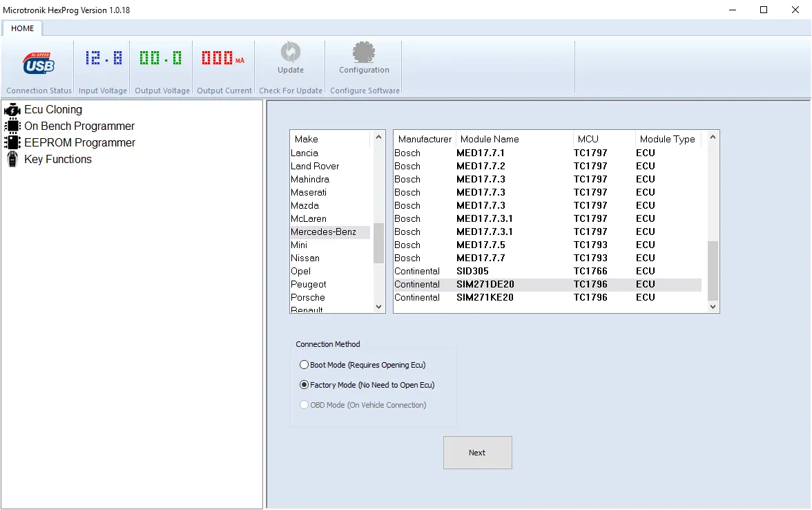Viewport: 812px width, 510px height.
Task: Click the EEPROM Programmer chip icon
Action: coord(12,142)
